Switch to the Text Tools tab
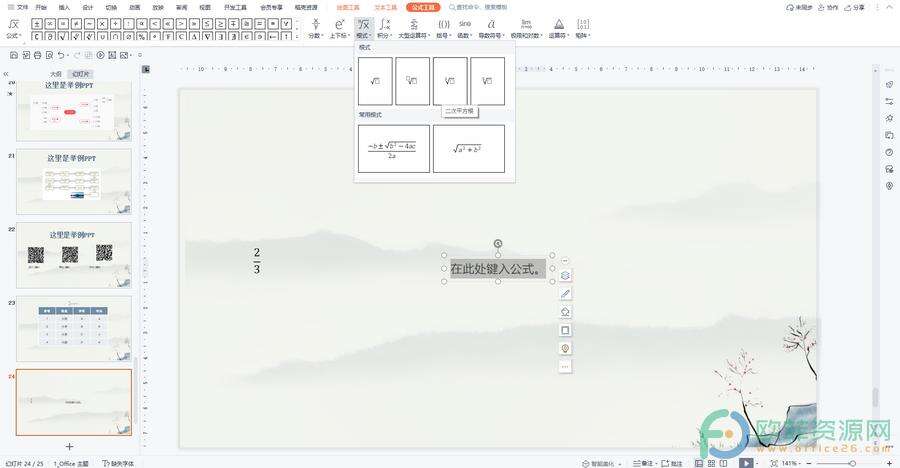900x468 pixels. tap(386, 7)
